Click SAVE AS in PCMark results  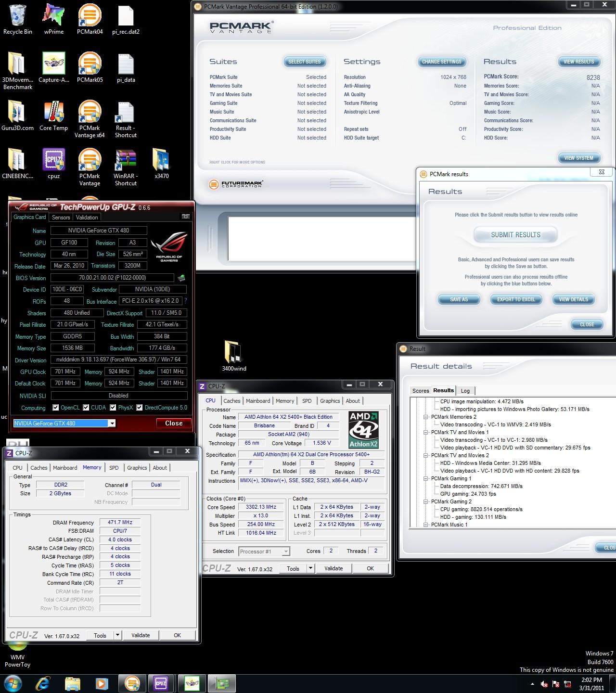[x=459, y=299]
